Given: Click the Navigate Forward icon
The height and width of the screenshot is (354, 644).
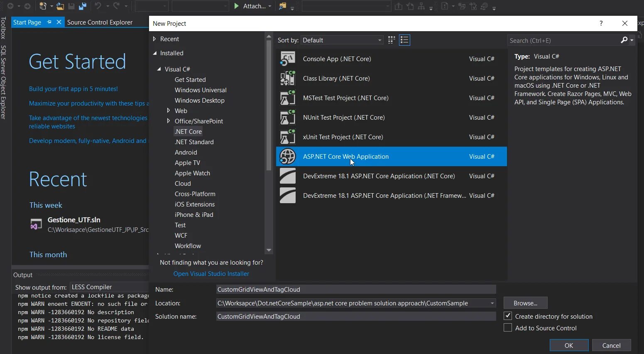Looking at the screenshot, I should pos(27,6).
